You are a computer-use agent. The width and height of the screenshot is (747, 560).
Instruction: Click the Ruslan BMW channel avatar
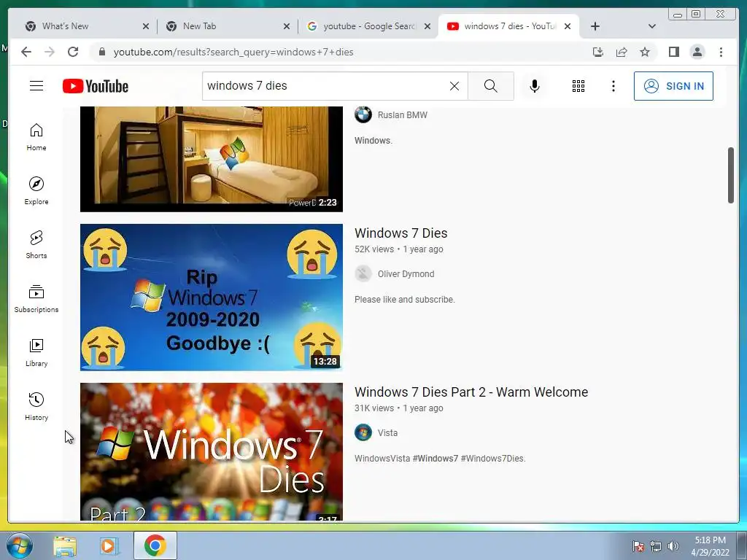(x=363, y=114)
